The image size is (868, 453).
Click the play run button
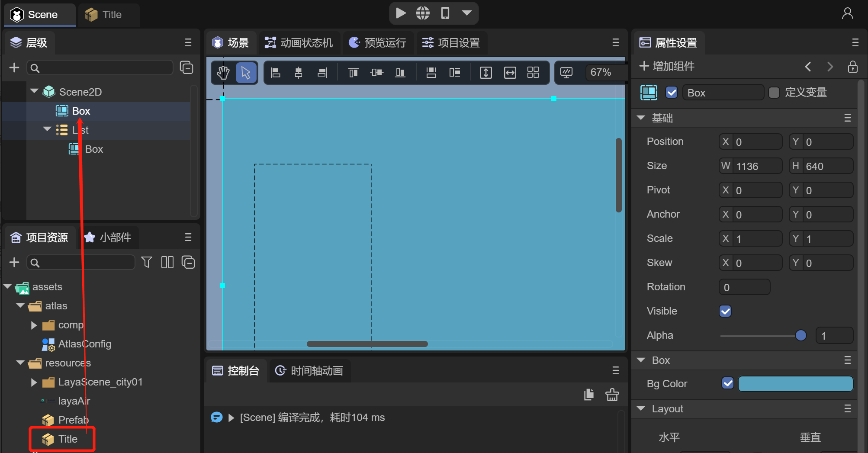coord(401,13)
